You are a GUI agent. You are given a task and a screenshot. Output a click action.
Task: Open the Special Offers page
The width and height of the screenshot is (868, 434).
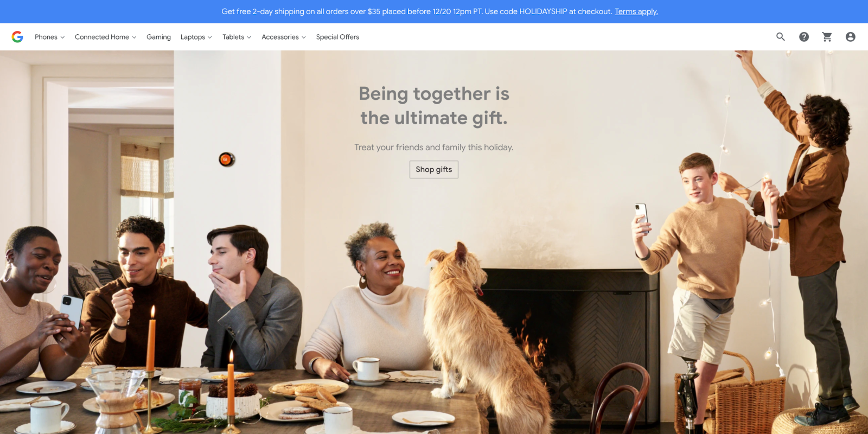337,37
